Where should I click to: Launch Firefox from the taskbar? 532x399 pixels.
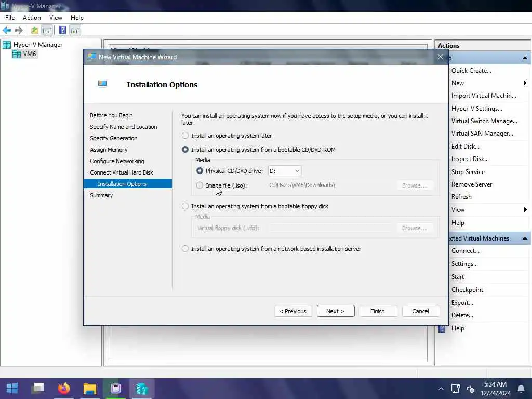[x=64, y=388]
